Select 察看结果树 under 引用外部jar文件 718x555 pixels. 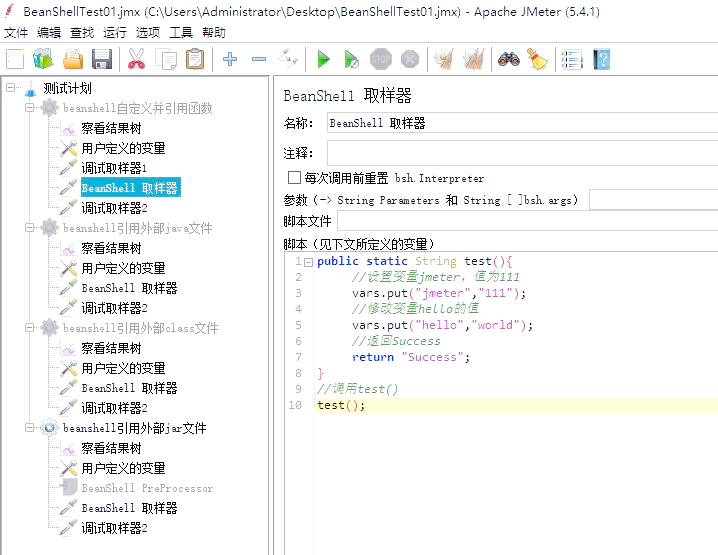pos(111,448)
